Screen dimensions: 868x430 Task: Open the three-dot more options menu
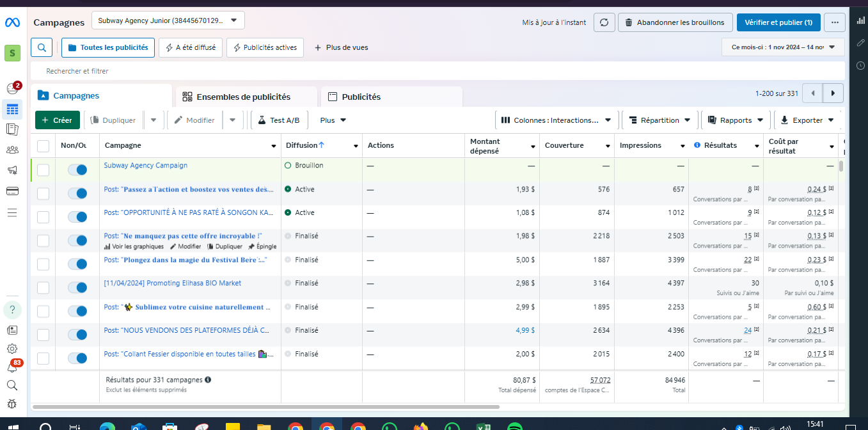coord(834,22)
